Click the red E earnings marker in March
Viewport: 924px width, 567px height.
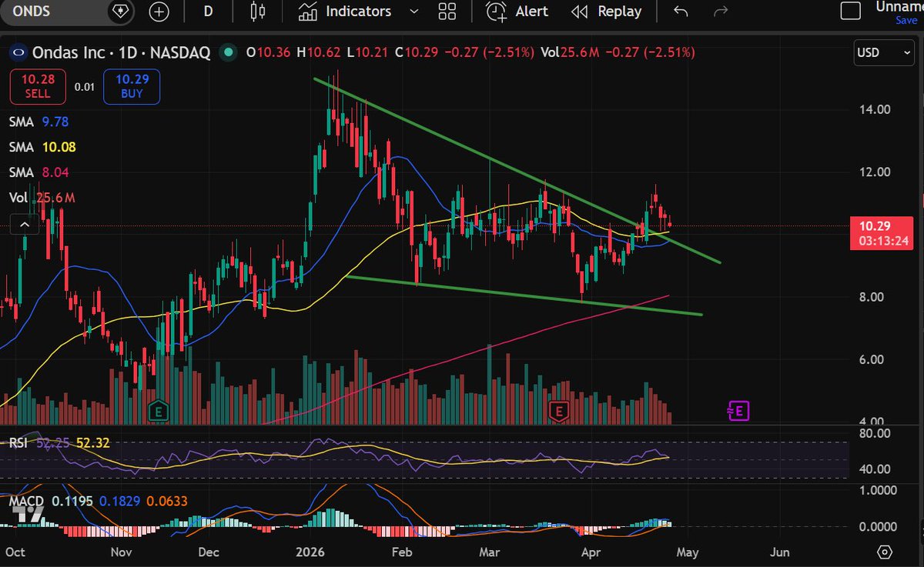559,411
